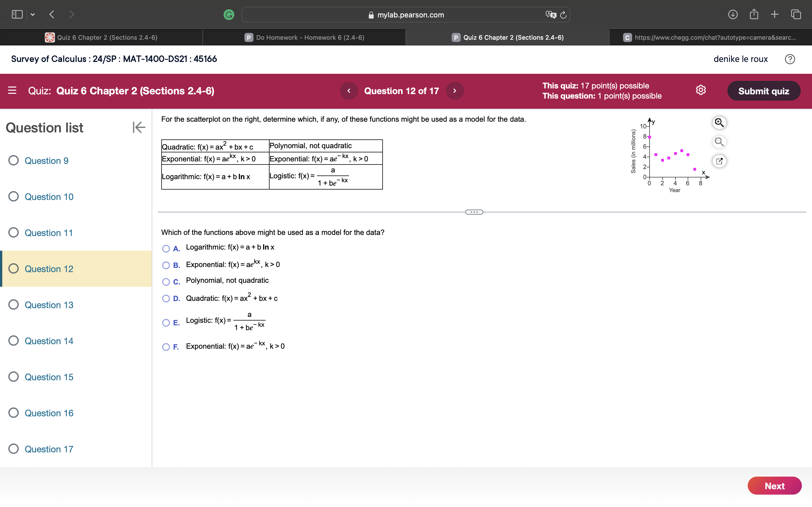Viewport: 812px width, 507px height.
Task: Open the quiz hamburger menu
Action: [x=12, y=90]
